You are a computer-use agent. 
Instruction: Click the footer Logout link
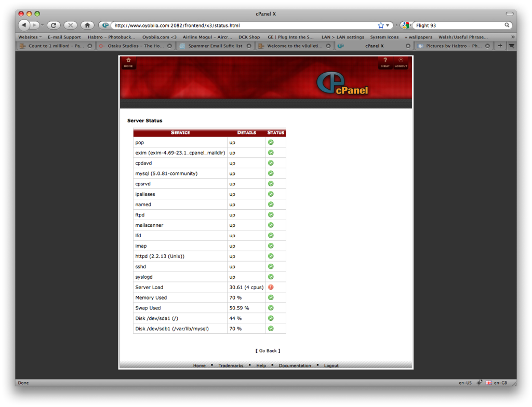pos(331,365)
